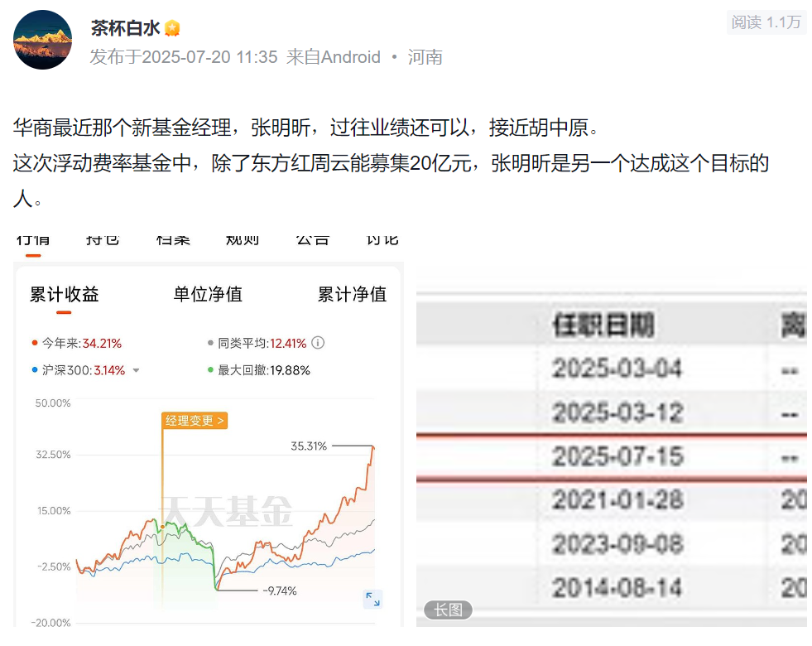
Task: Click the -9.74% trough value label
Action: coord(280,591)
